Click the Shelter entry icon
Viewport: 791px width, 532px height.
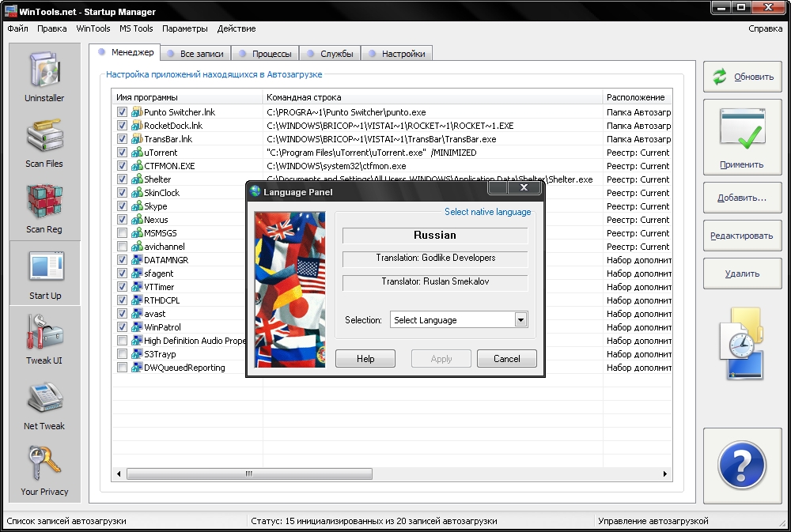(137, 179)
